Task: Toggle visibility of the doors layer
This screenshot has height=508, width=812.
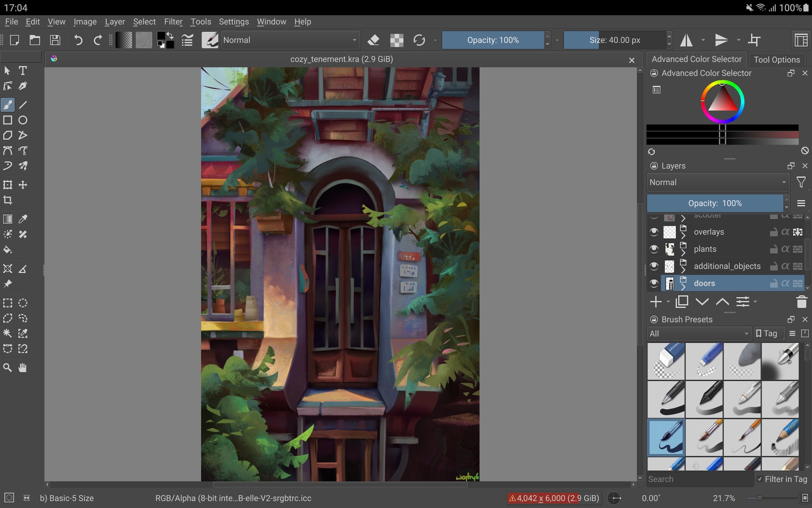Action: coord(654,283)
